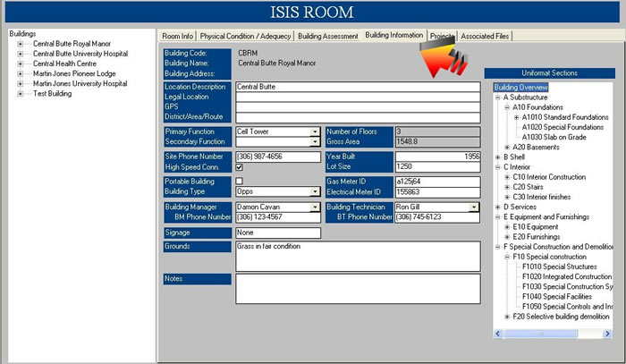
Task: Click the Uniformat horizontal scrollbar thumb
Action: pyautogui.click(x=540, y=334)
